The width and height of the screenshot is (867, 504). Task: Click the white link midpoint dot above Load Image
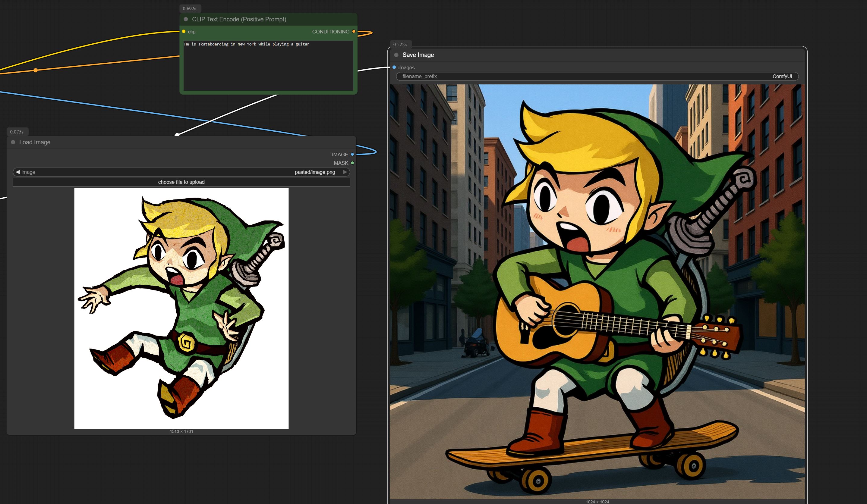point(177,135)
